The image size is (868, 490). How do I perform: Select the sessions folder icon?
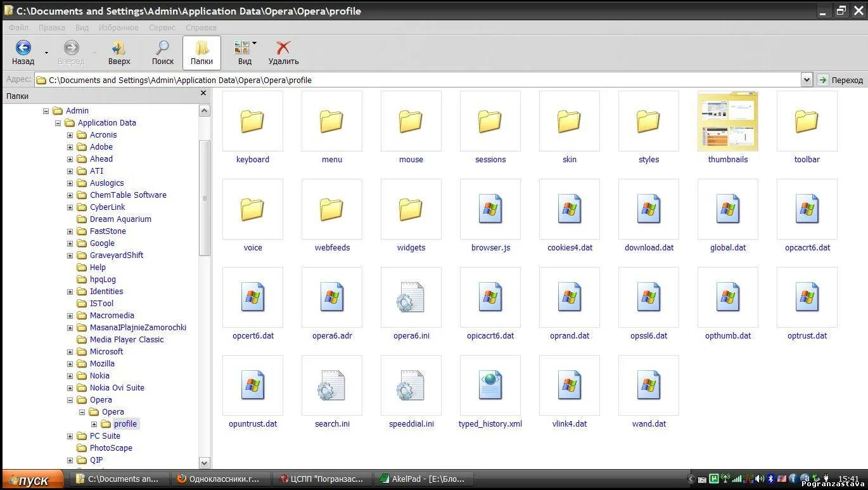[490, 120]
